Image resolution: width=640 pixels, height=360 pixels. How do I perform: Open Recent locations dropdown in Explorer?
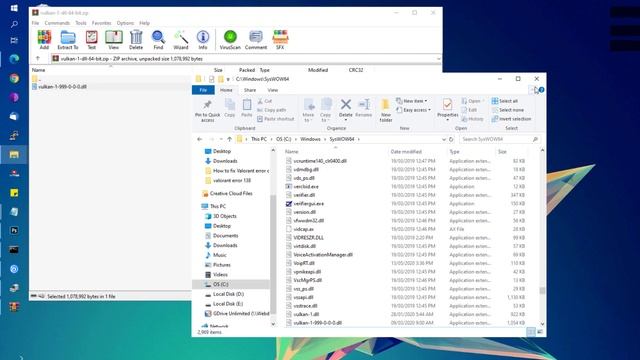point(221,139)
